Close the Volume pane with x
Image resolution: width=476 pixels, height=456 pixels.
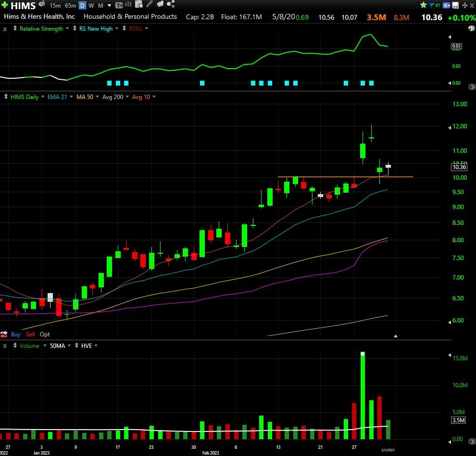coord(5,345)
